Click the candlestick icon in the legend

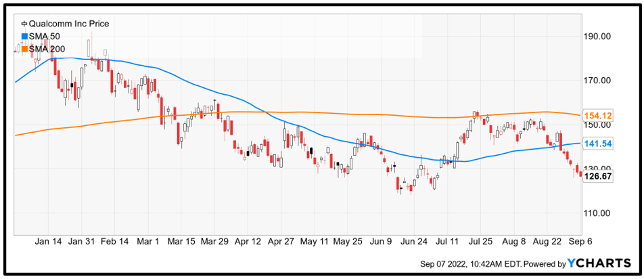click(x=24, y=24)
